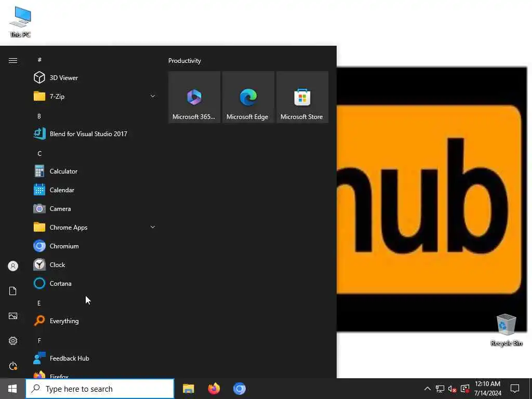
Task: Click the Microsoft 365 tile
Action: click(x=194, y=97)
